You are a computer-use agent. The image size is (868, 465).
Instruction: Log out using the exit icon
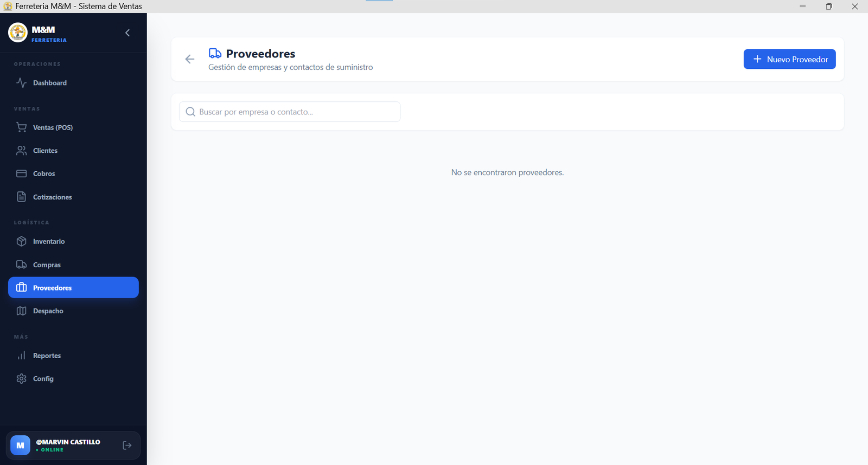pos(127,445)
